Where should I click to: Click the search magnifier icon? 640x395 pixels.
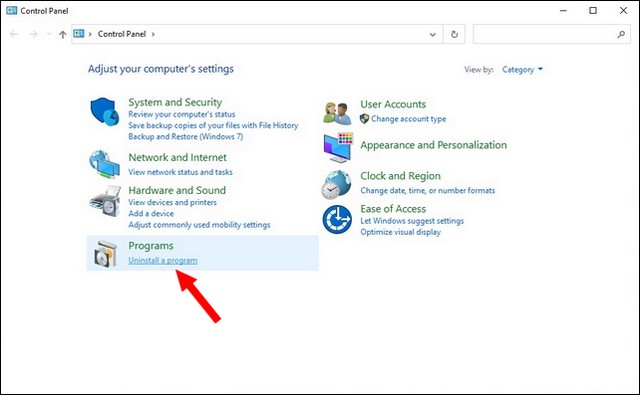pyautogui.click(x=621, y=34)
